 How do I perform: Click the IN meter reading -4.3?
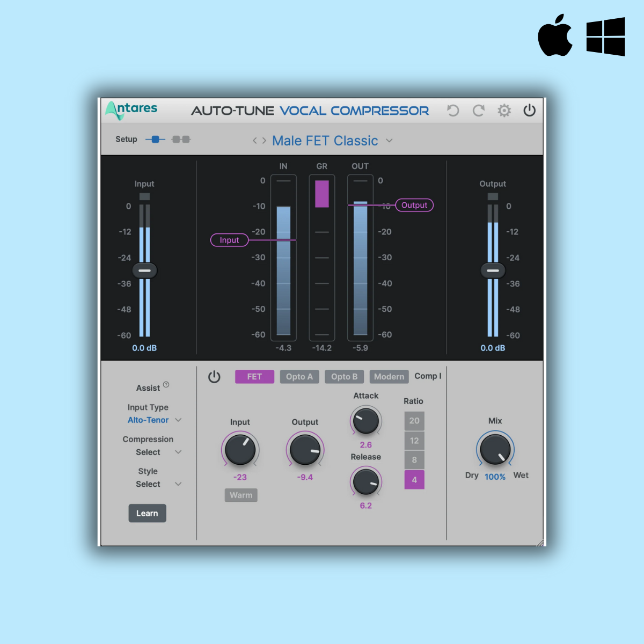click(283, 348)
